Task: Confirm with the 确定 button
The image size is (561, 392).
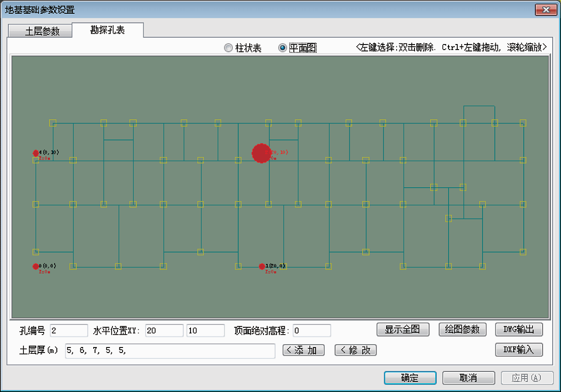Action: [x=410, y=378]
